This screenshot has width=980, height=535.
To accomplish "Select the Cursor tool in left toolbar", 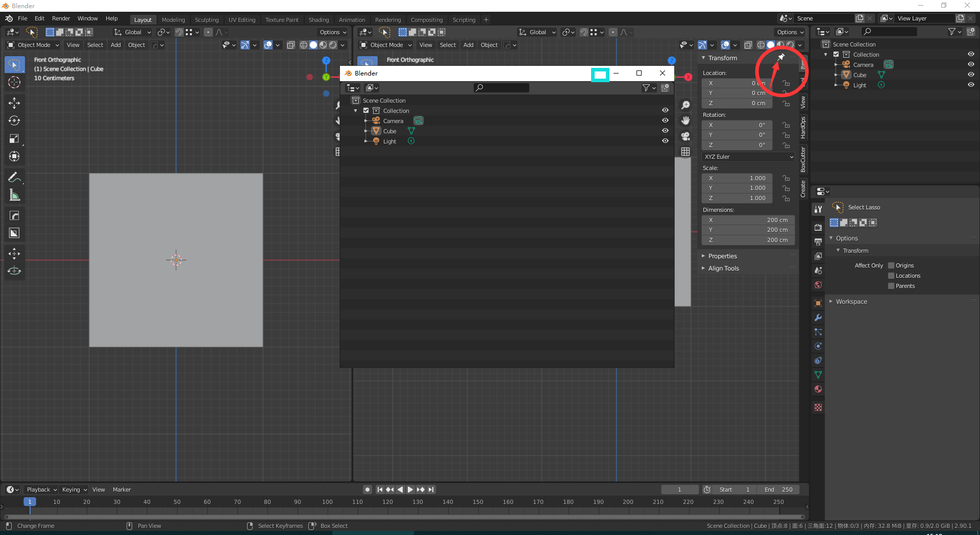I will [x=14, y=82].
